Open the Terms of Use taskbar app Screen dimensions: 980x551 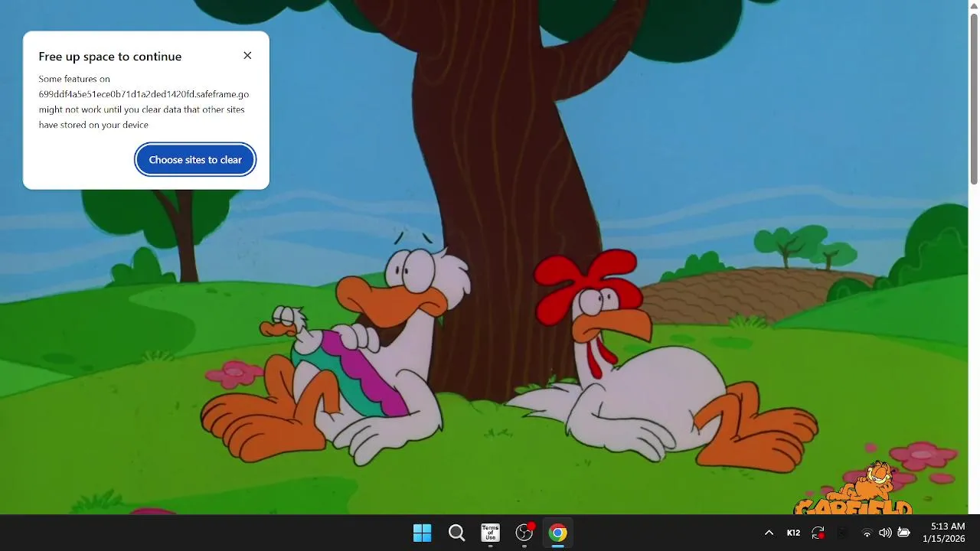pos(490,533)
